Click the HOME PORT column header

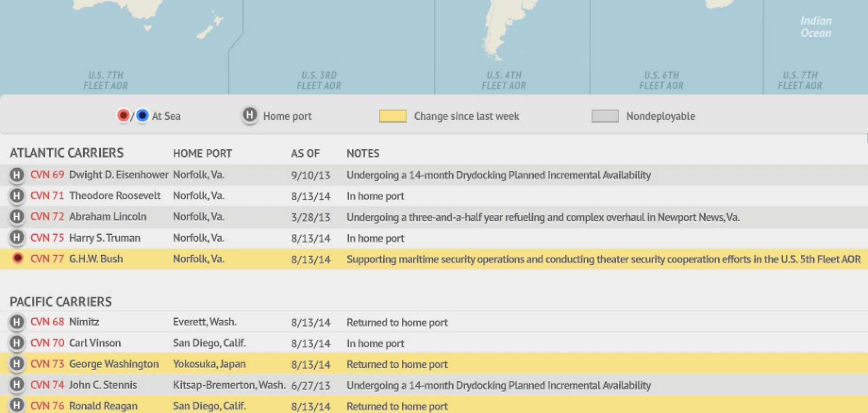(x=203, y=153)
